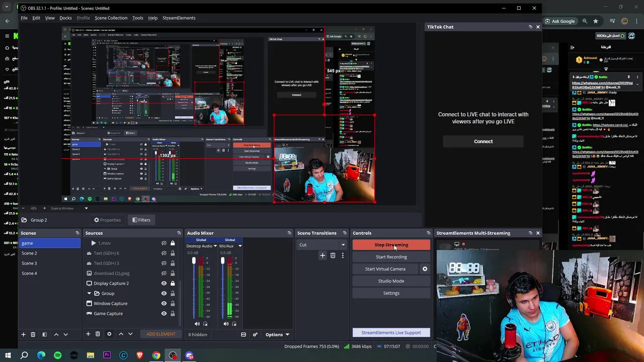Open the View menu
644x362 pixels.
click(x=50, y=18)
